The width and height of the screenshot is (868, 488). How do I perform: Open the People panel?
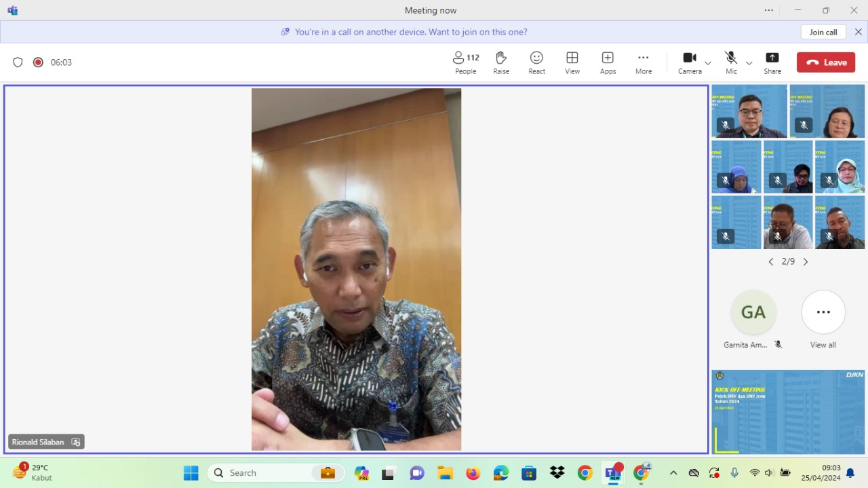click(x=465, y=62)
